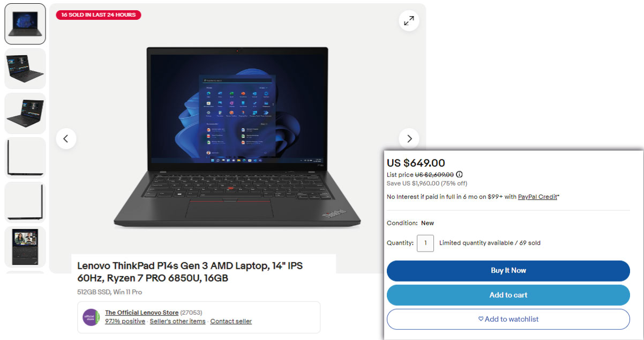Click the Contact seller link
This screenshot has height=340, width=644.
(231, 321)
